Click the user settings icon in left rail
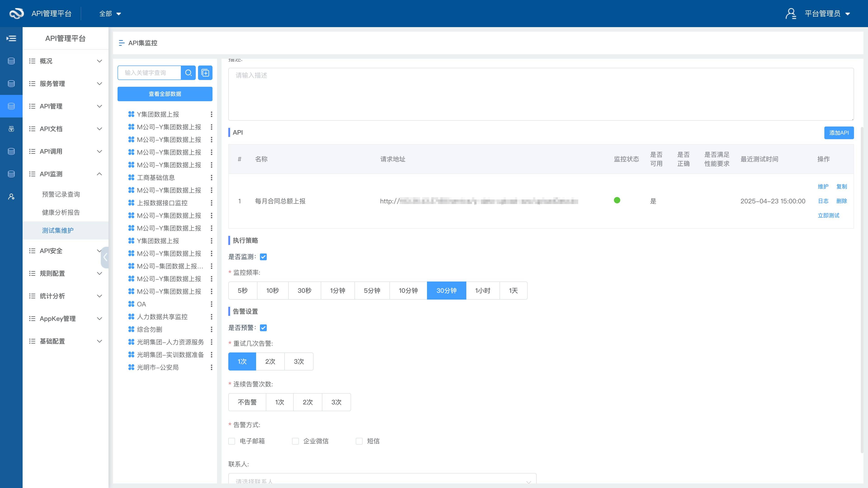 tap(11, 197)
